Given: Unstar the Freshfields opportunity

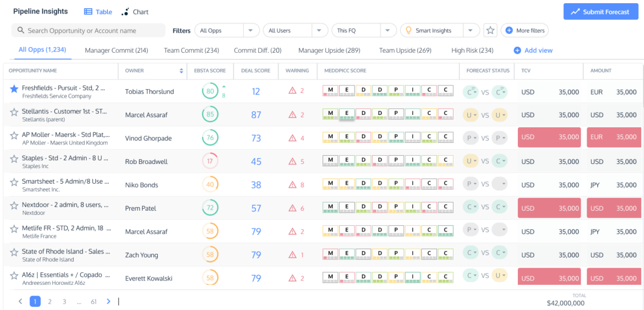Looking at the screenshot, I should click(x=14, y=89).
